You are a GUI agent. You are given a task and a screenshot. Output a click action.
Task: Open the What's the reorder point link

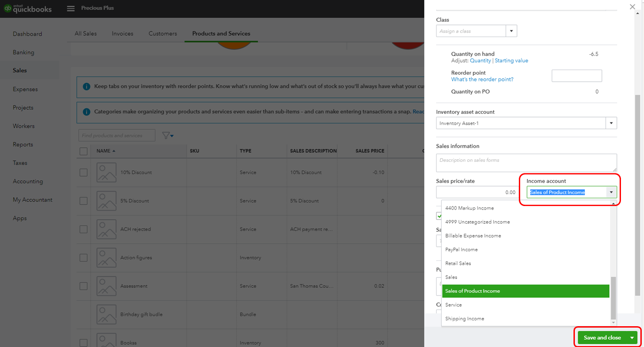click(x=482, y=79)
